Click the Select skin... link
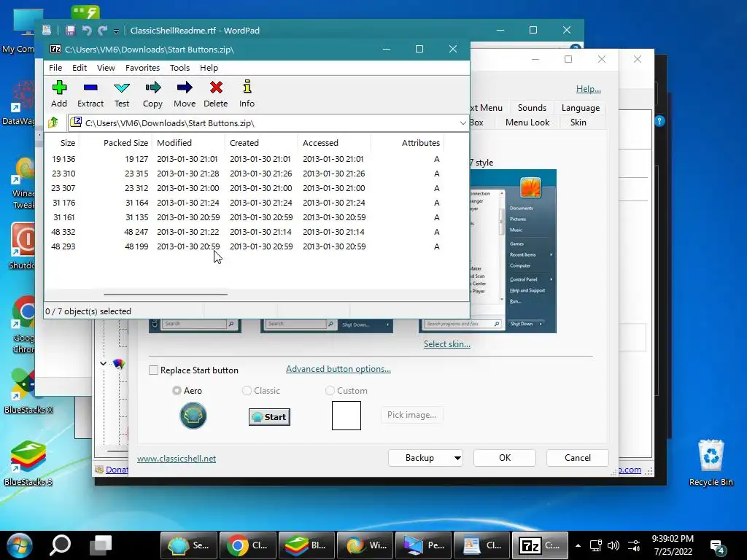747x560 pixels. [x=447, y=344]
